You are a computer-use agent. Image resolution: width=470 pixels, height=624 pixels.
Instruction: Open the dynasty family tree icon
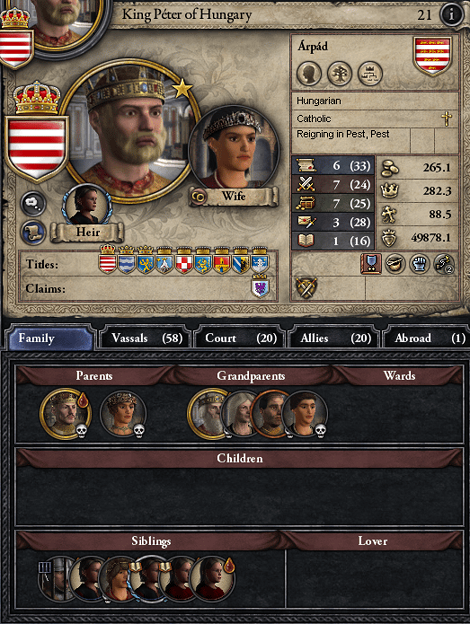[x=339, y=74]
